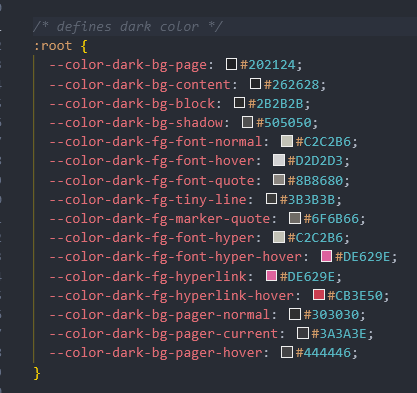Click the #8B8680 font-quote swatch

point(279,180)
